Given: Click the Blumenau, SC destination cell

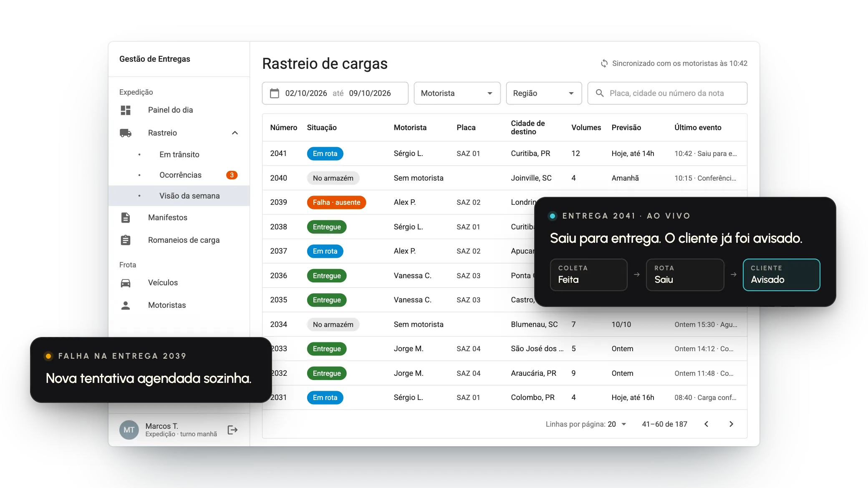Looking at the screenshot, I should (x=534, y=324).
